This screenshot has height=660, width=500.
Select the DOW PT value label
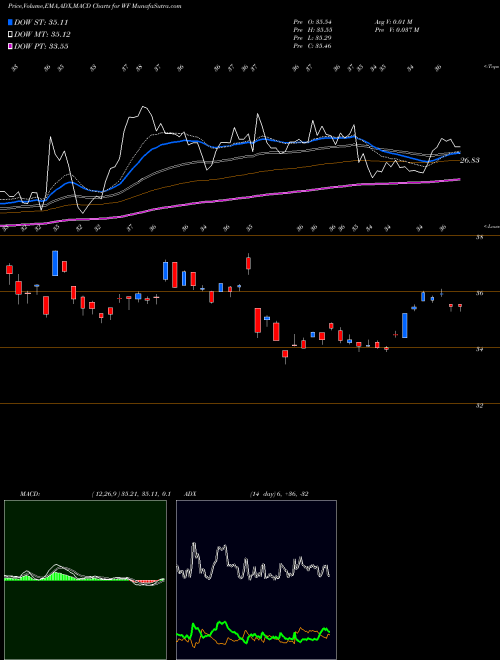(x=41, y=47)
